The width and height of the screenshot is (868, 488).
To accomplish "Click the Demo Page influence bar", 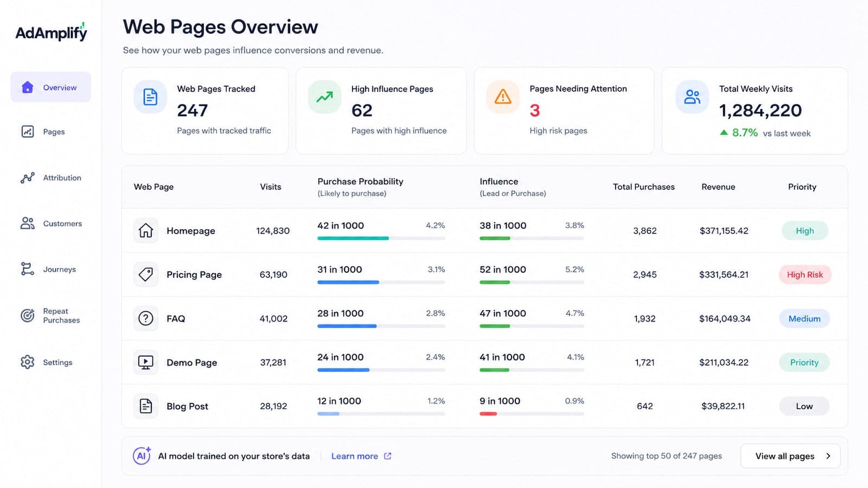I will 532,370.
